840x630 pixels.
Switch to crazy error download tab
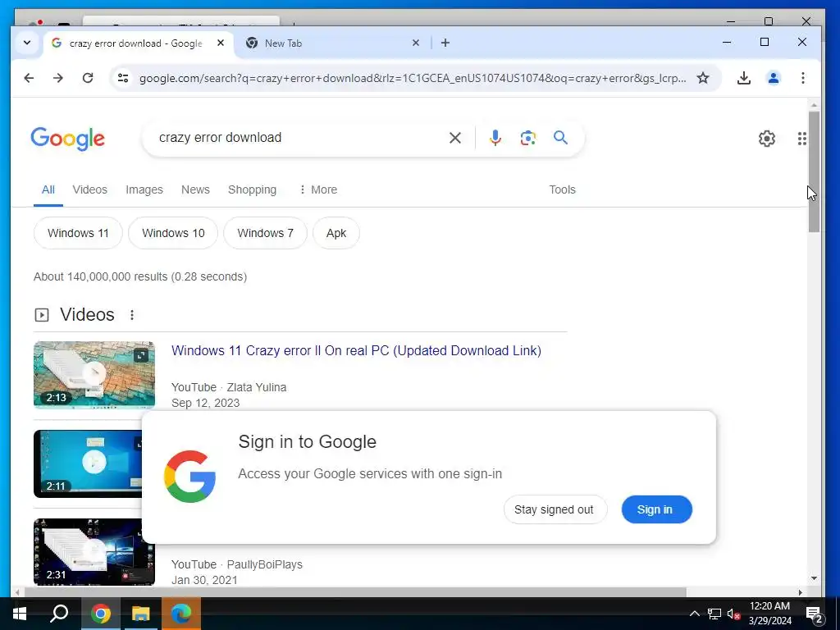(x=135, y=43)
